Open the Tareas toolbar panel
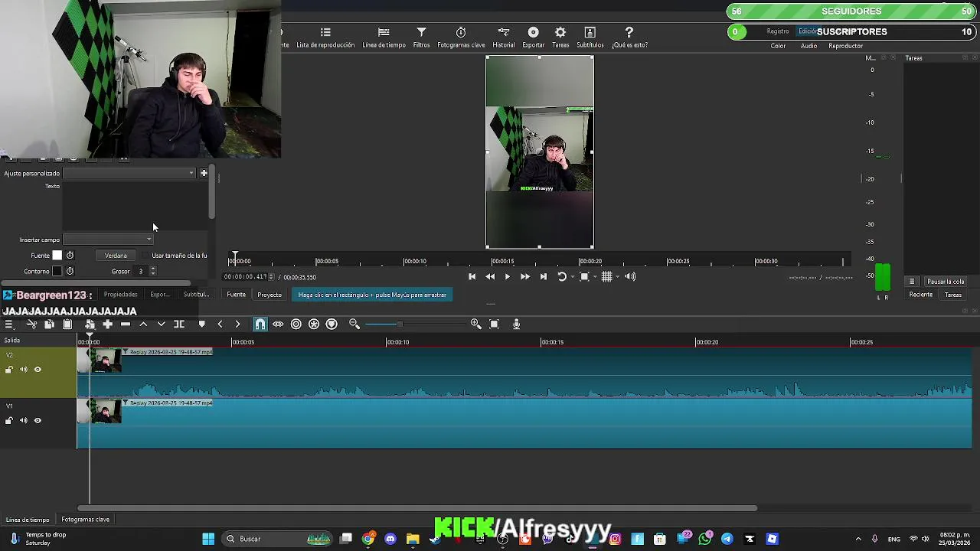This screenshot has width=980, height=551. [560, 37]
